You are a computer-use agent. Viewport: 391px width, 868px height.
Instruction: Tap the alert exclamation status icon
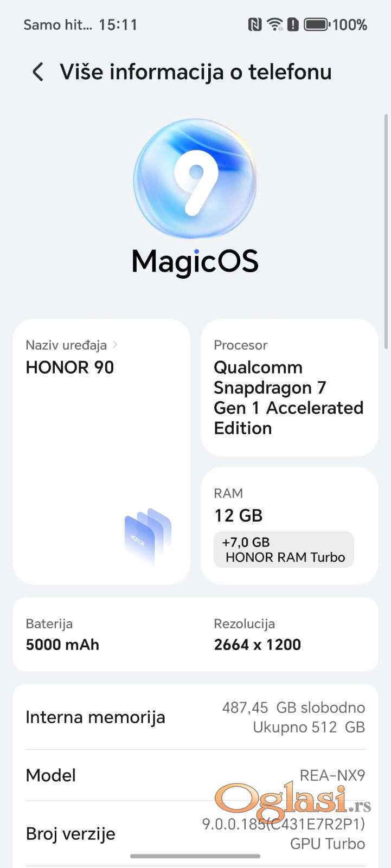pos(293,24)
